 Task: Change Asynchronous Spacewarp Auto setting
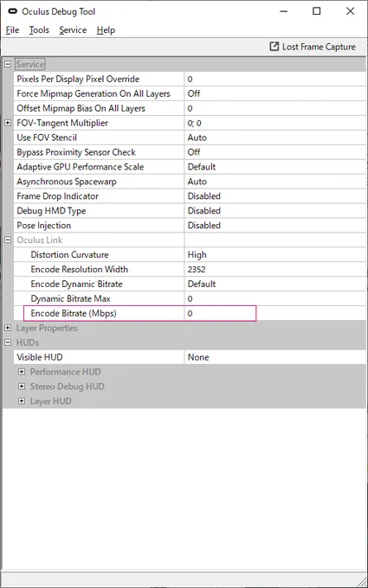[x=274, y=182]
